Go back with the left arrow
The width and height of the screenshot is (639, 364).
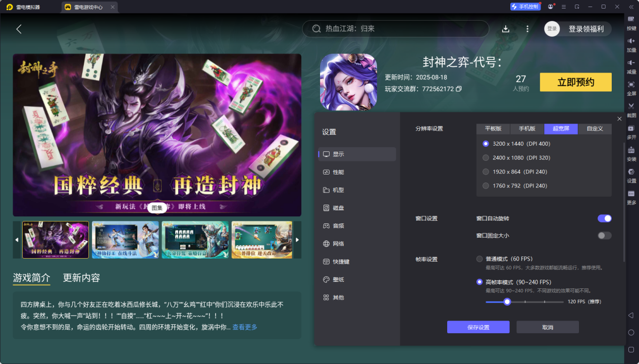pos(19,29)
